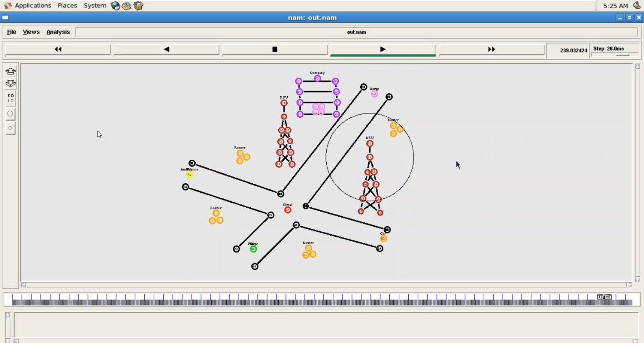
Task: Click the red Signal node
Action: pyautogui.click(x=288, y=210)
